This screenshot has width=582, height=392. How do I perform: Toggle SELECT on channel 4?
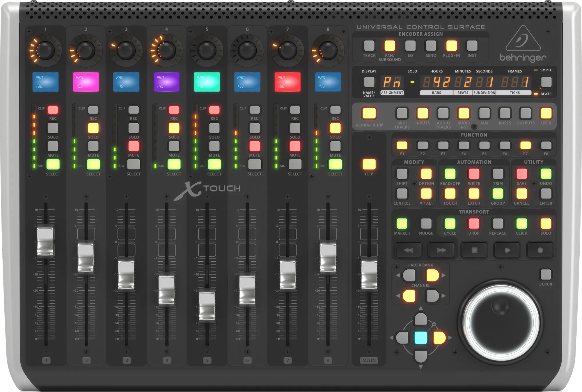point(174,164)
